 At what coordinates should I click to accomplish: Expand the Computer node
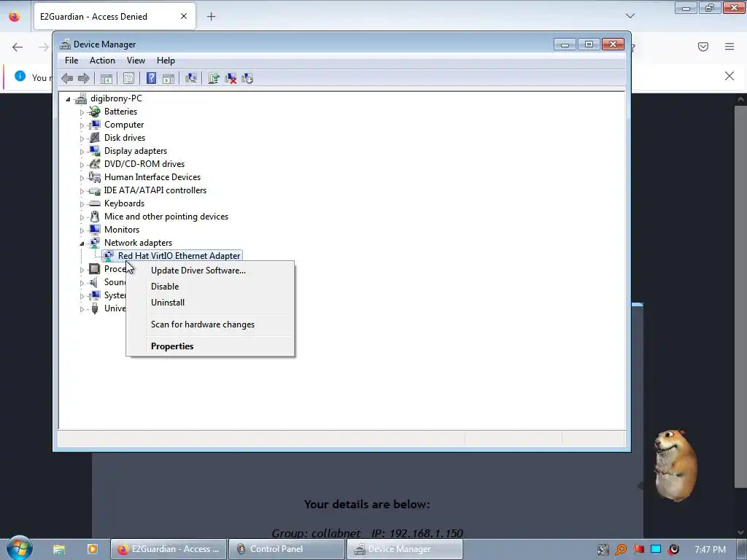tap(82, 125)
